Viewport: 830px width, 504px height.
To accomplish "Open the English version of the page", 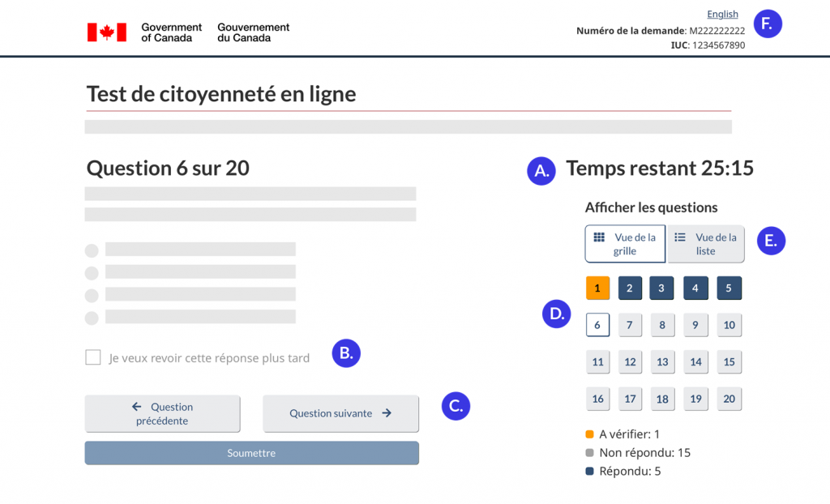I will [x=721, y=14].
